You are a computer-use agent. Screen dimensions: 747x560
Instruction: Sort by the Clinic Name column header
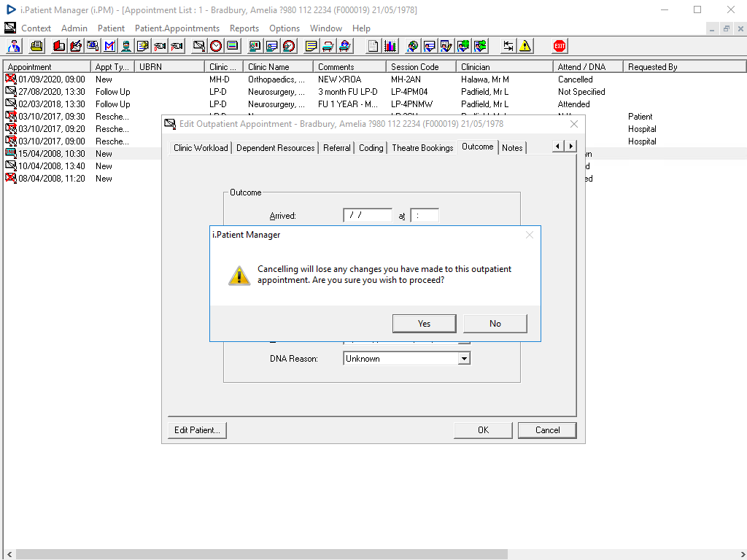pyautogui.click(x=278, y=67)
